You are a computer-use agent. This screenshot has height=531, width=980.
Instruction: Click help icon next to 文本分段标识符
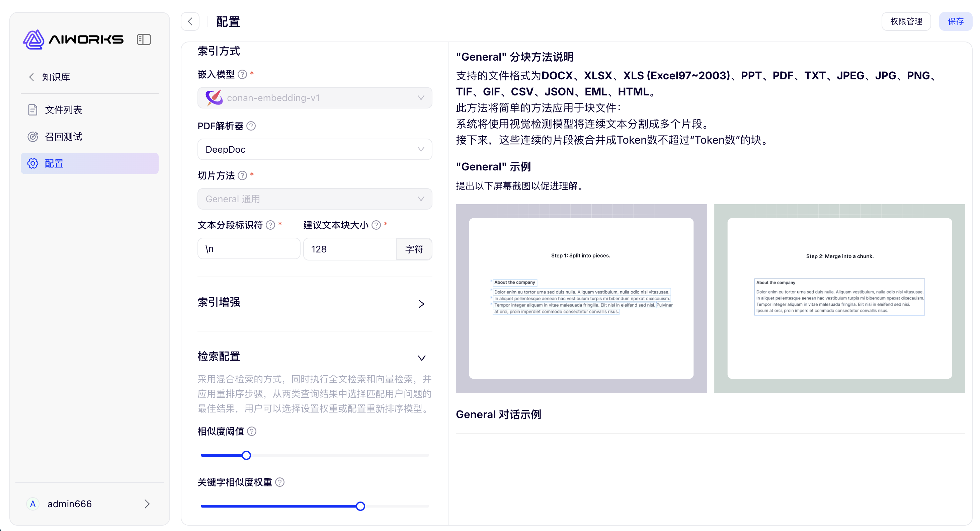(270, 225)
